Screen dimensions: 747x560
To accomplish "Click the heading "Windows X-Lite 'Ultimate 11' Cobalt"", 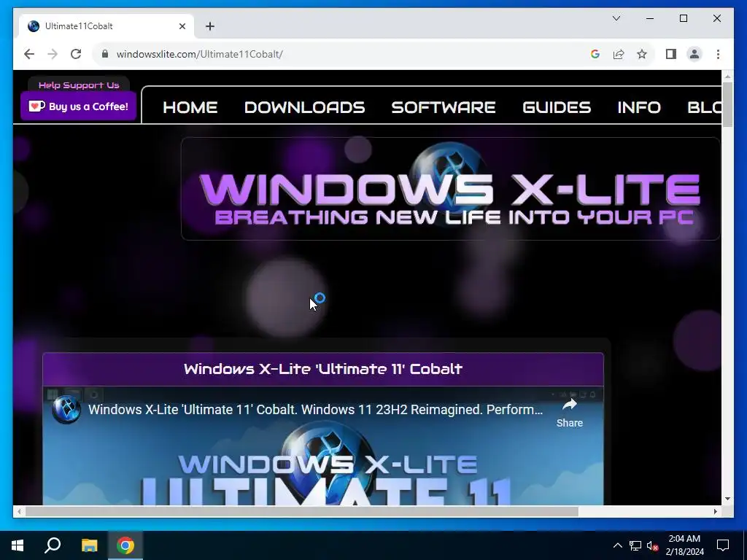I will click(x=323, y=369).
